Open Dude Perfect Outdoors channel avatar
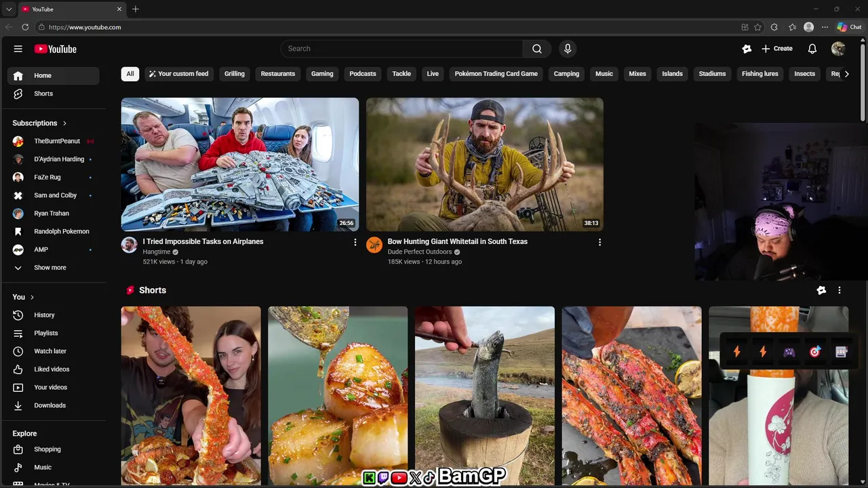 374,245
